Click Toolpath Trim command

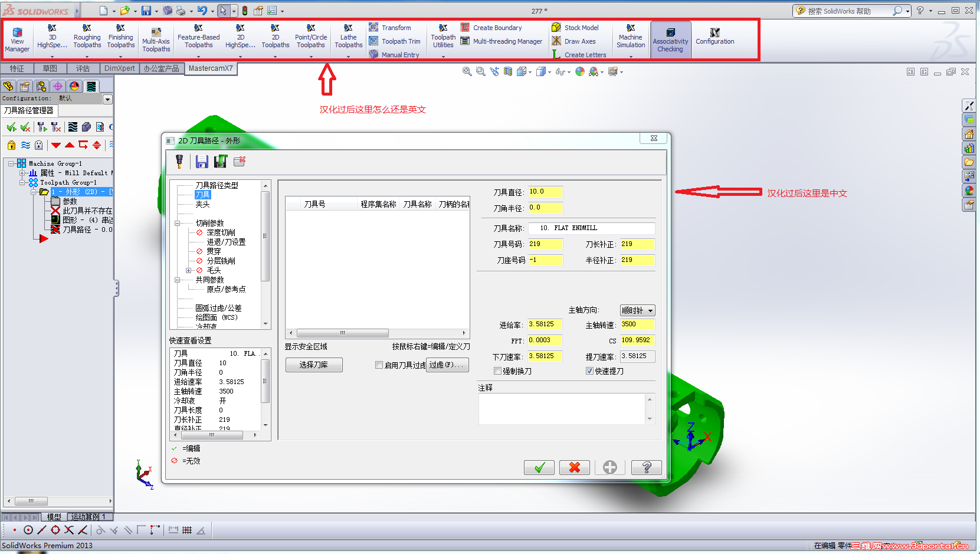(395, 41)
